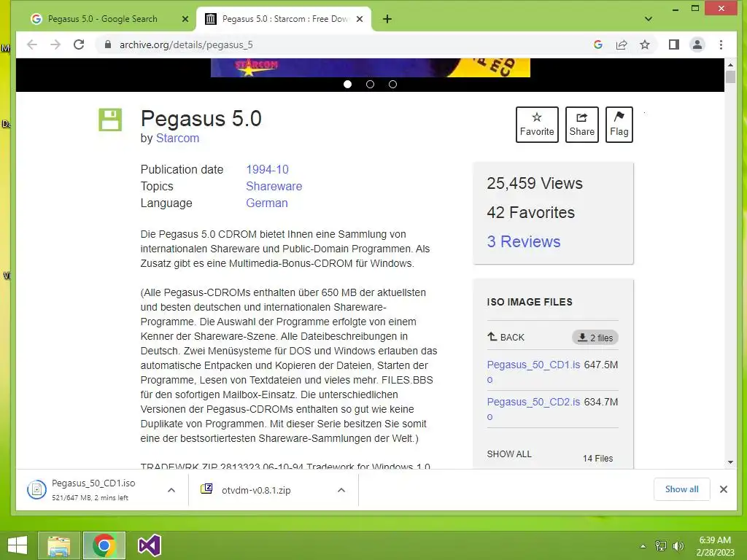Close the archive.org Pegasus 5.0 tab

click(x=360, y=19)
